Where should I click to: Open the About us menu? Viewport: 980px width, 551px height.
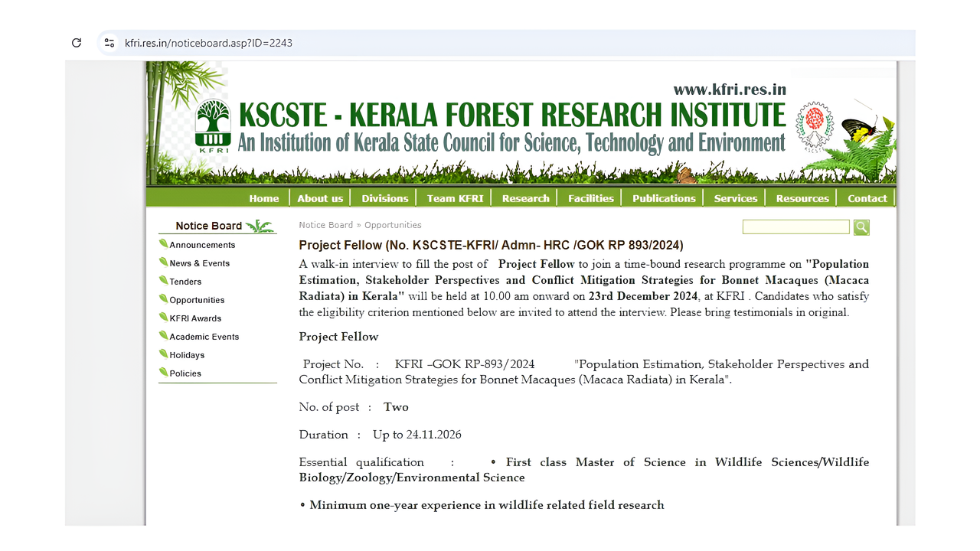tap(320, 198)
